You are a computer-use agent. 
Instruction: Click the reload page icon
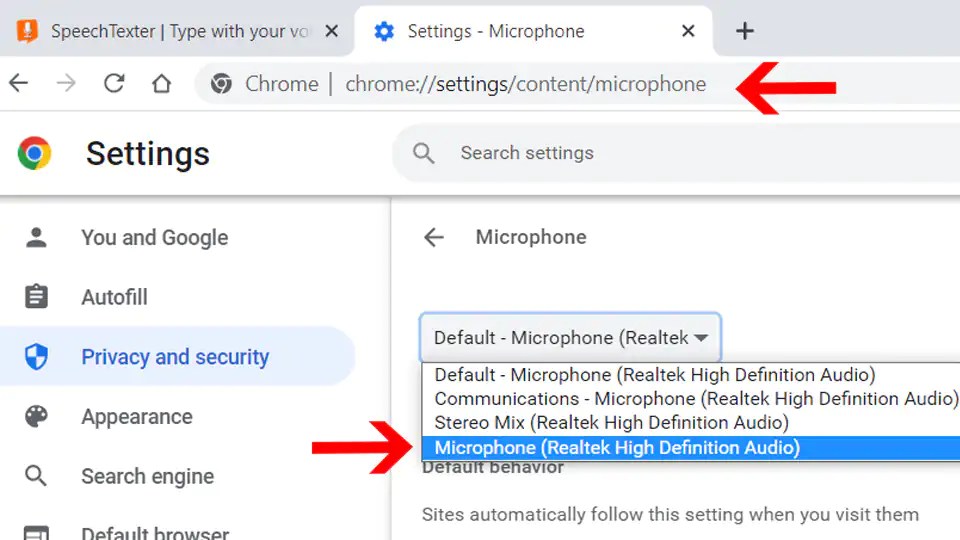coord(114,84)
